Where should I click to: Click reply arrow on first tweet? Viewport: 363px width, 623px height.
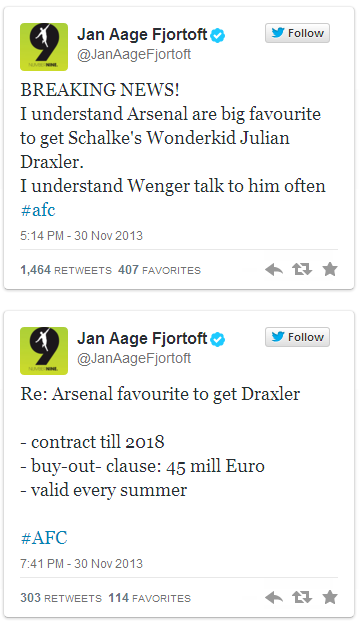274,270
